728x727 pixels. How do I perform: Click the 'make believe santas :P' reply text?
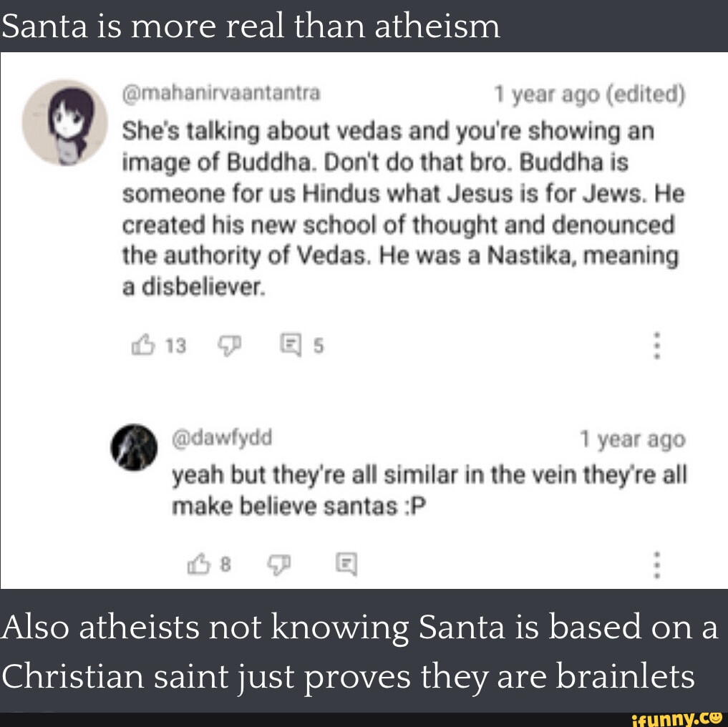299,507
